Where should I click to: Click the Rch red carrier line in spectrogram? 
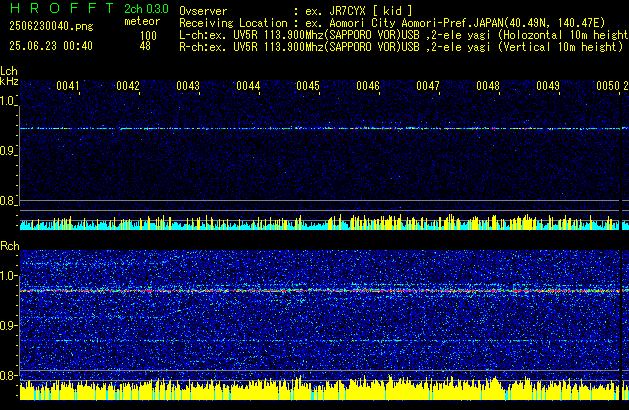[319, 290]
